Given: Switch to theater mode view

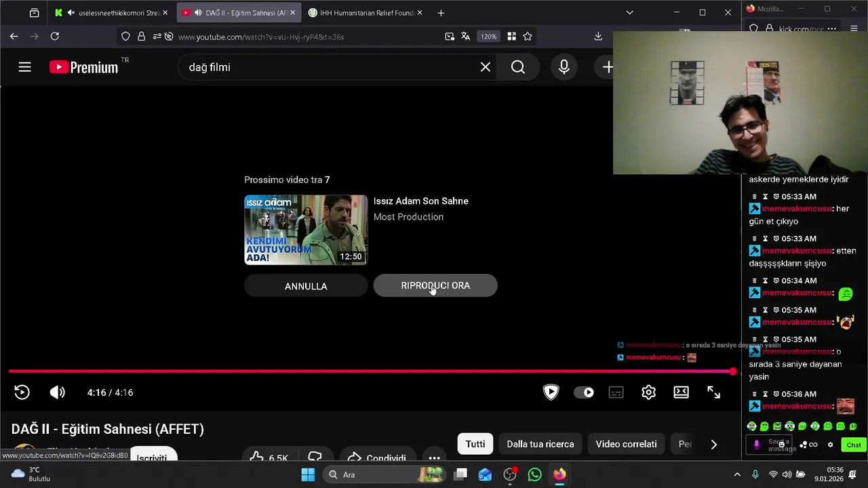Looking at the screenshot, I should (x=682, y=392).
